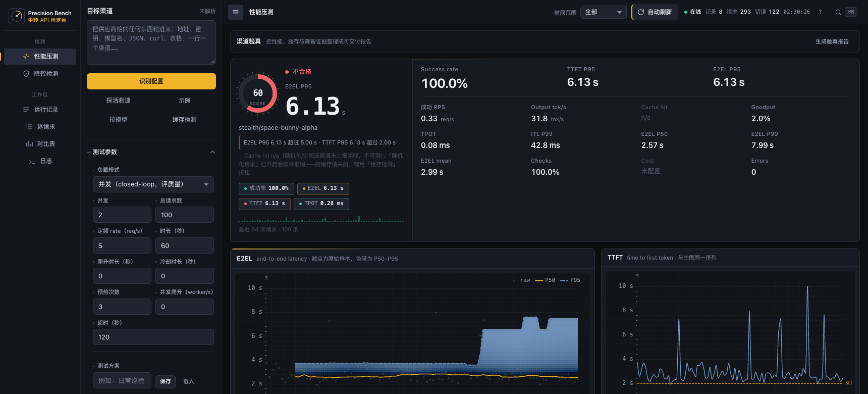Click the 对比表 bar chart icon
This screenshot has height=394, width=868.
[29, 144]
